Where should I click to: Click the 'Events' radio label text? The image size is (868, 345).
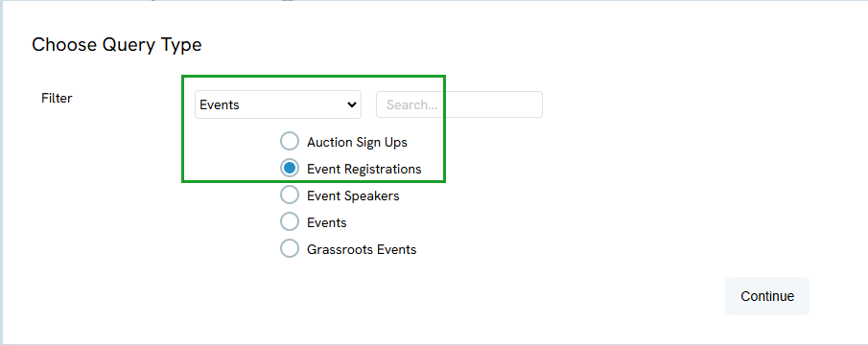coord(327,222)
